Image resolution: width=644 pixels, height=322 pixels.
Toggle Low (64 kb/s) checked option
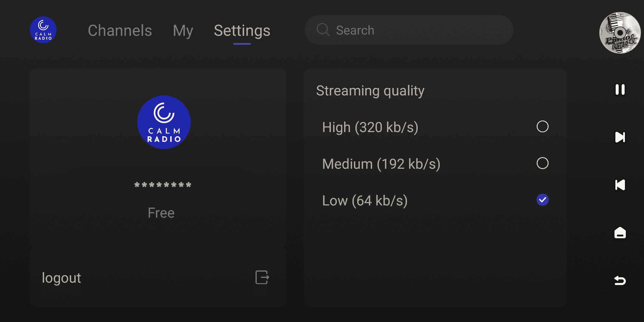[542, 200]
